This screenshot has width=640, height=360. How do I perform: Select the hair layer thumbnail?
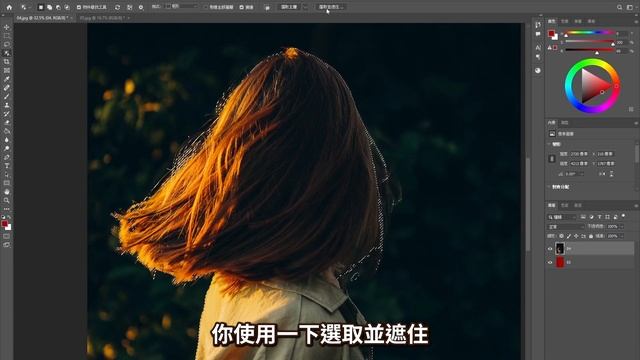tap(560, 248)
